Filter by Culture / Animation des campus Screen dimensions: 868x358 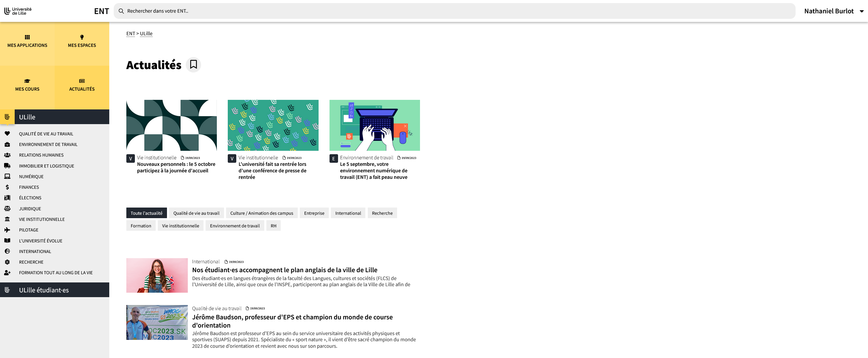click(x=262, y=213)
